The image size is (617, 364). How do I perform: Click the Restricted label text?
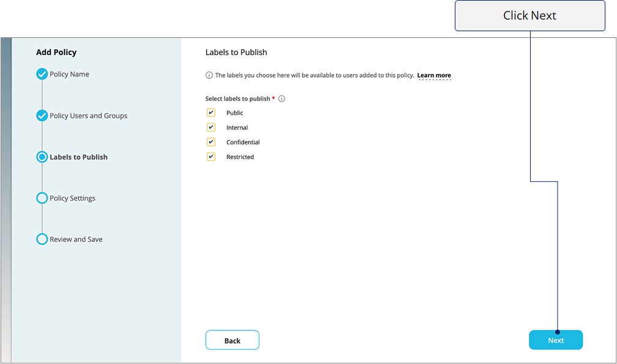(x=240, y=157)
